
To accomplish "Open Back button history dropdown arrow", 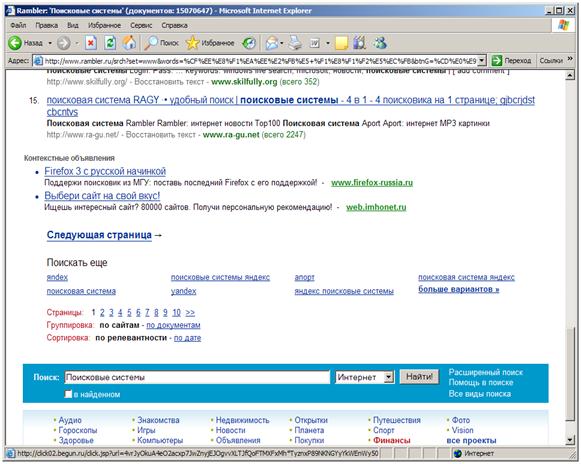I will click(50, 43).
